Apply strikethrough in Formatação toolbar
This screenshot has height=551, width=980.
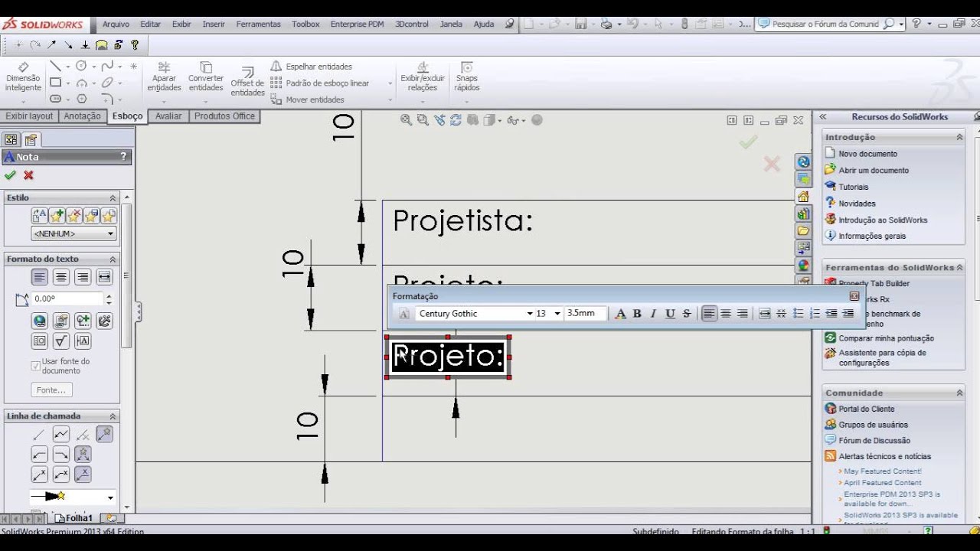coord(687,313)
